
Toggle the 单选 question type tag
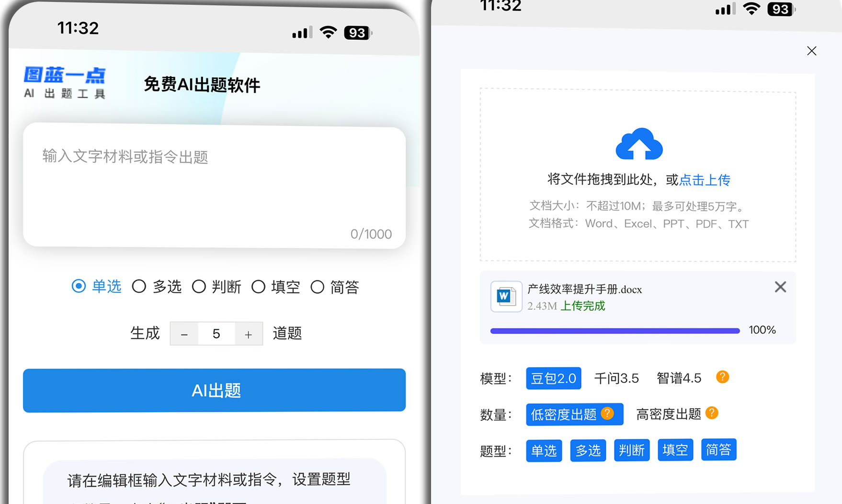pyautogui.click(x=544, y=450)
